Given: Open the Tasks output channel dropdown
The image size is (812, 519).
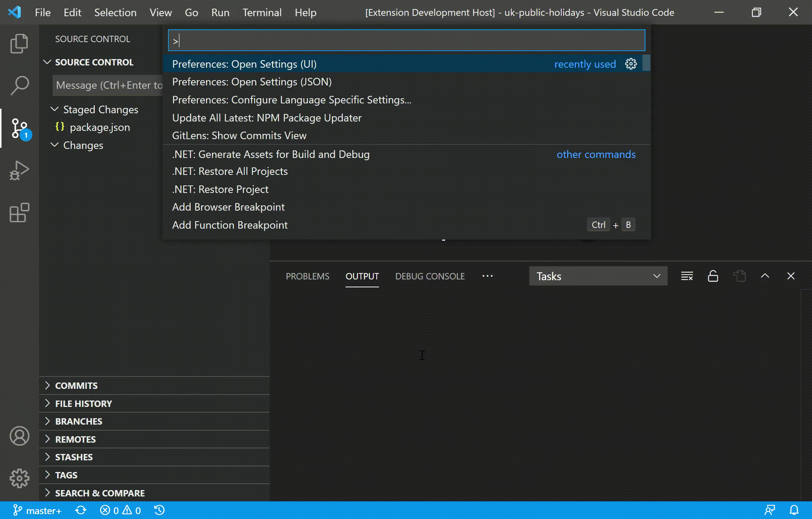Looking at the screenshot, I should [x=598, y=276].
